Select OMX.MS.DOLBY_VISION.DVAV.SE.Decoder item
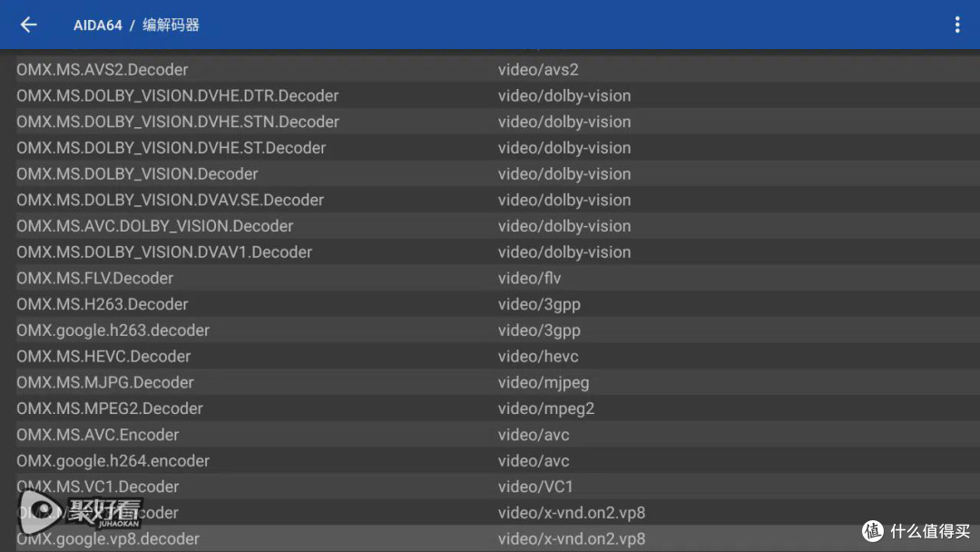The width and height of the screenshot is (980, 552). pos(171,200)
